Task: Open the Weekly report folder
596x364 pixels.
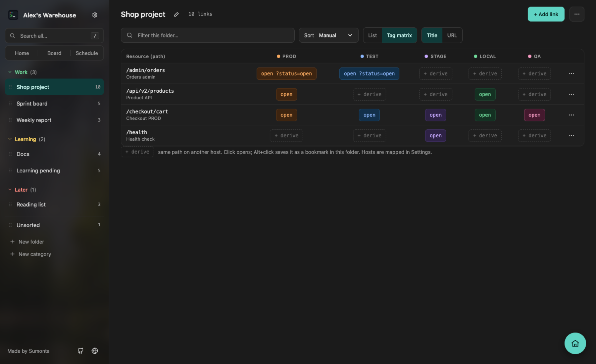Action: point(54,120)
